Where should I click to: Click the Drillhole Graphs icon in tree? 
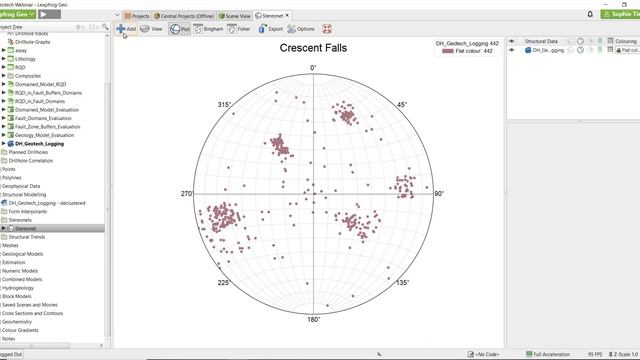coord(11,42)
